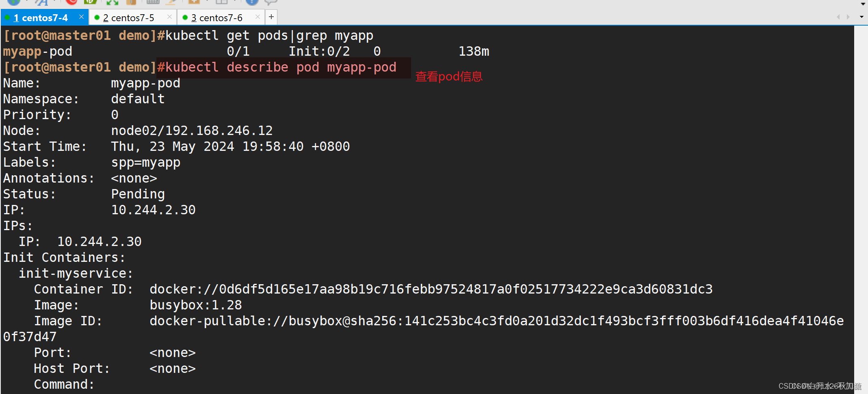Viewport: 868px width, 394px height.
Task: Expand the toolbar options dropdown arrow
Action: coord(863,4)
